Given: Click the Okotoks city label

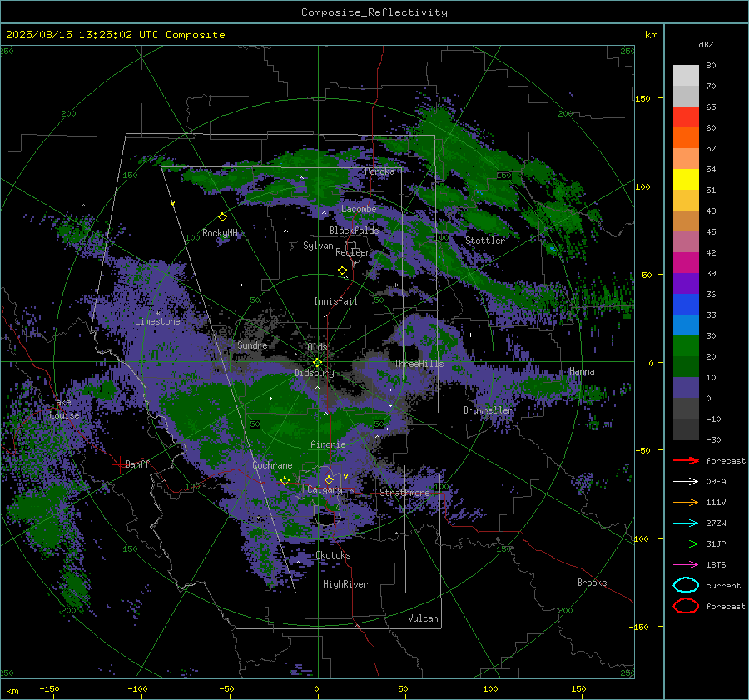Looking at the screenshot, I should point(333,555).
